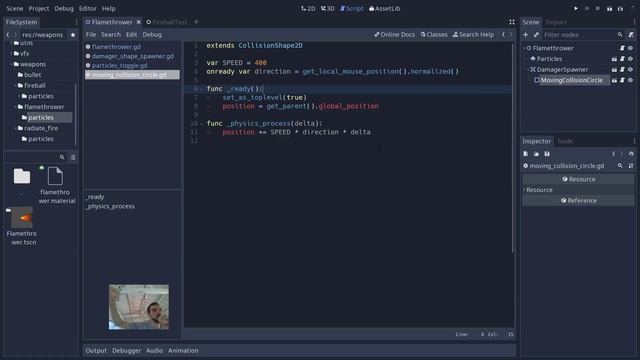This screenshot has width=640, height=360.
Task: Open the script attached to DamagerSpawner
Action: pyautogui.click(x=622, y=69)
